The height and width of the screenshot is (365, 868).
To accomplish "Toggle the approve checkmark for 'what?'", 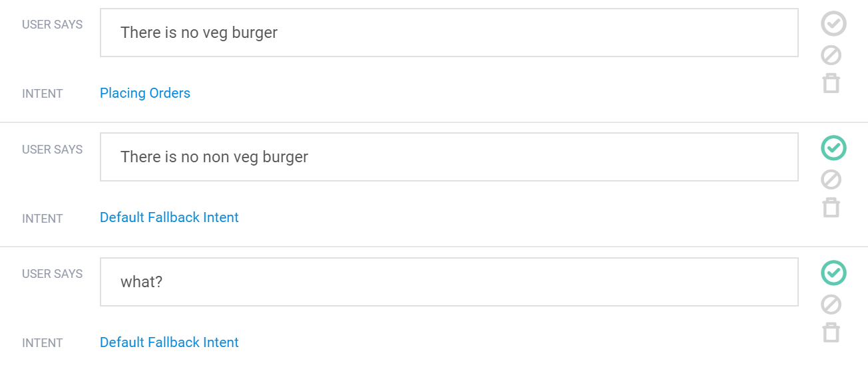I will pyautogui.click(x=833, y=273).
